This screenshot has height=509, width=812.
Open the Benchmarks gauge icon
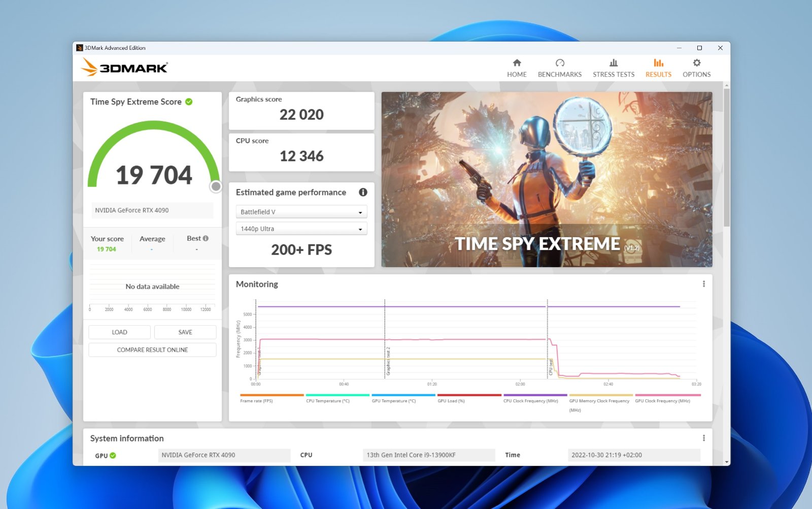[560, 63]
